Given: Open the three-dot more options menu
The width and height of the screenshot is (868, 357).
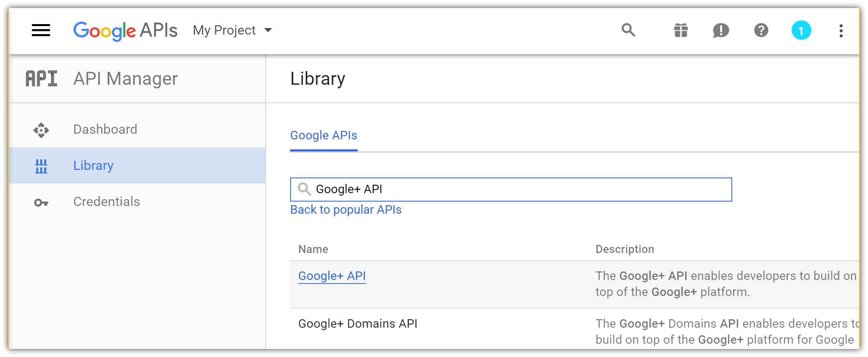Looking at the screenshot, I should click(x=841, y=31).
